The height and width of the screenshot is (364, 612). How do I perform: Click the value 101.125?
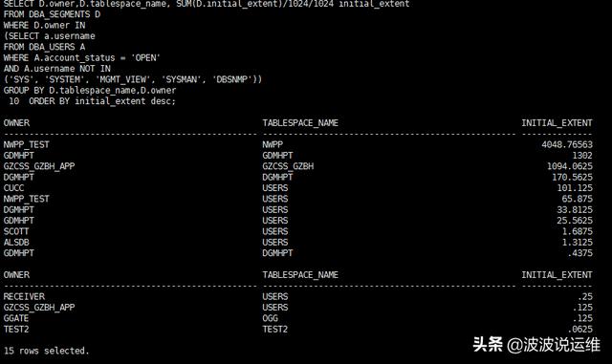pyautogui.click(x=575, y=188)
